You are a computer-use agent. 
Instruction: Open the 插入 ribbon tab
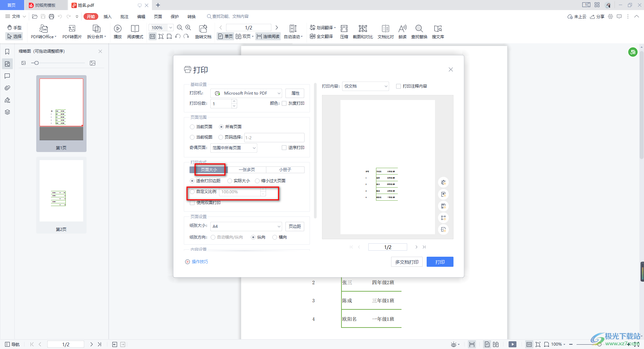108,16
